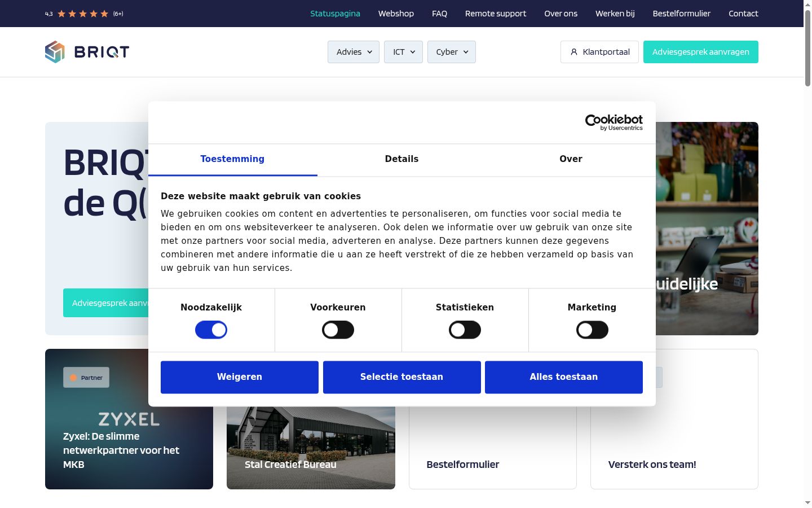Enable the Voorkeuren cookie switch
The image size is (812, 508).
[x=338, y=330]
